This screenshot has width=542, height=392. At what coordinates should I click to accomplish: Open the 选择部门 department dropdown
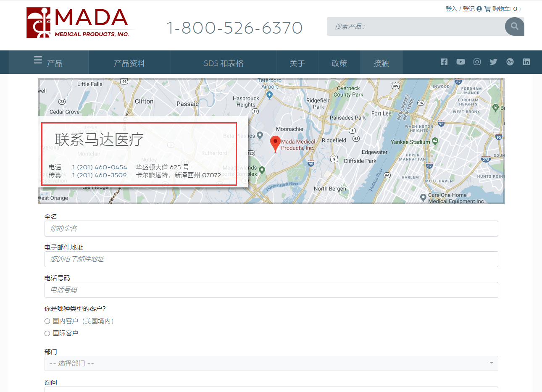click(271, 363)
